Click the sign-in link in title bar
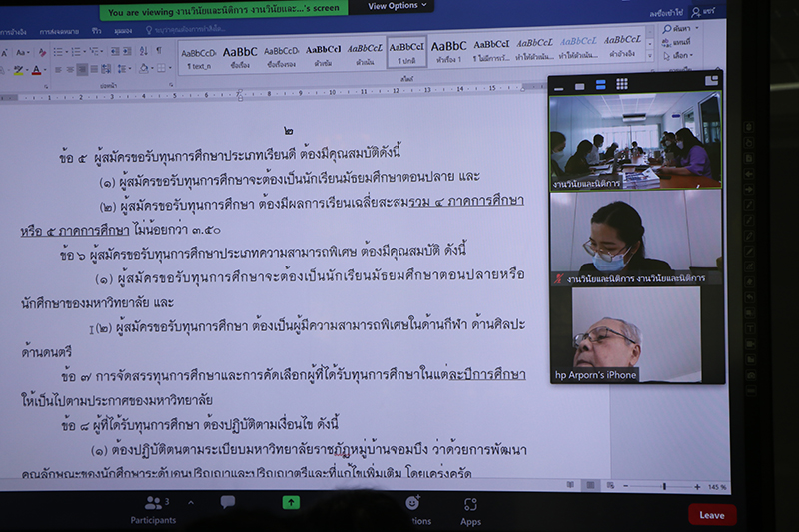This screenshot has width=799, height=532. 666,13
